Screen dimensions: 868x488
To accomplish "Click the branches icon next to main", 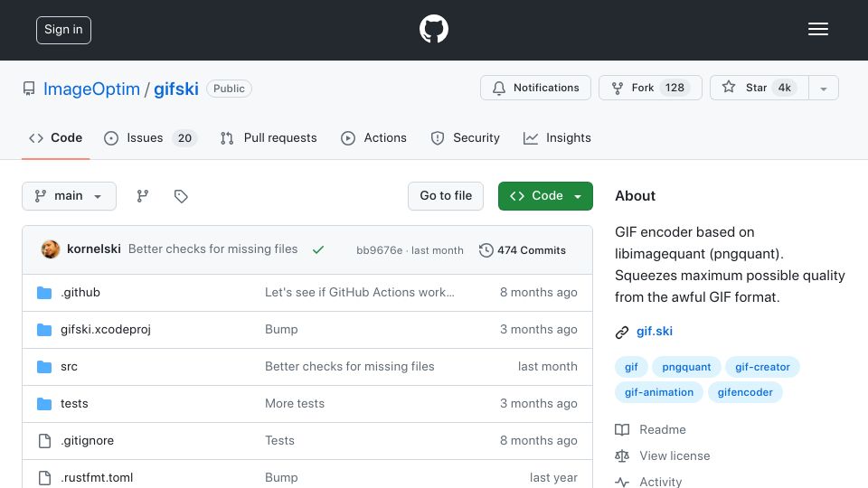I will click(143, 196).
